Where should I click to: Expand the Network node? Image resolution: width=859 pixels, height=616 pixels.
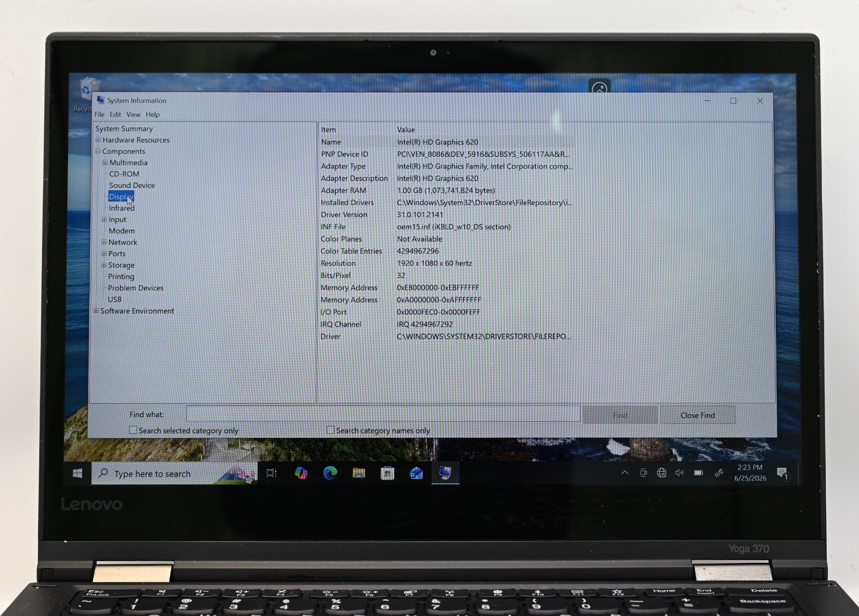pyautogui.click(x=104, y=242)
